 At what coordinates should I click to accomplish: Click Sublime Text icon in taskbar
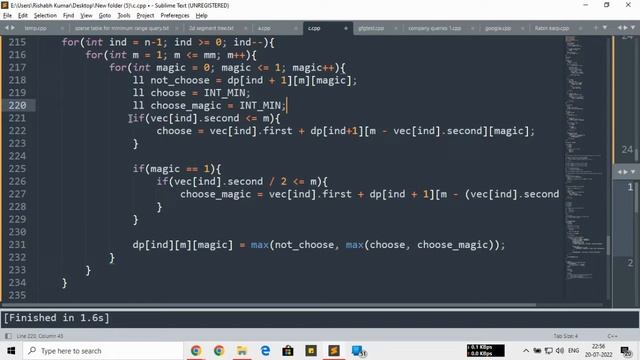(334, 351)
